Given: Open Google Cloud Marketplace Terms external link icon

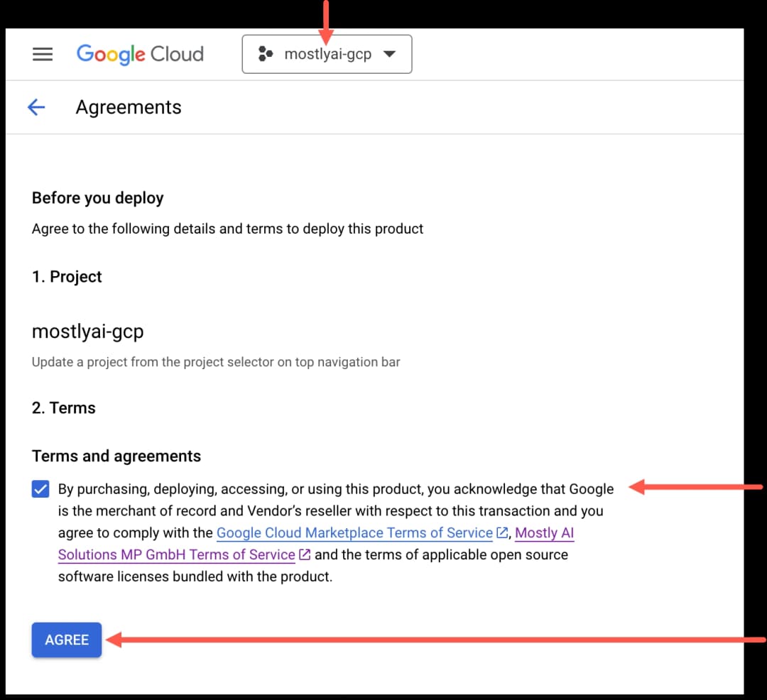Looking at the screenshot, I should 502,532.
